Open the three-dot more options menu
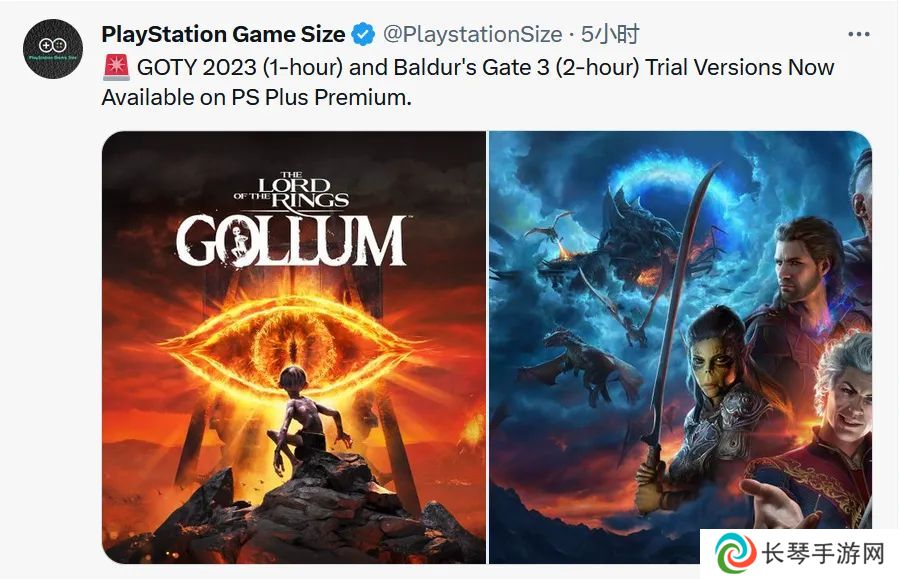The image size is (900, 579). [859, 34]
